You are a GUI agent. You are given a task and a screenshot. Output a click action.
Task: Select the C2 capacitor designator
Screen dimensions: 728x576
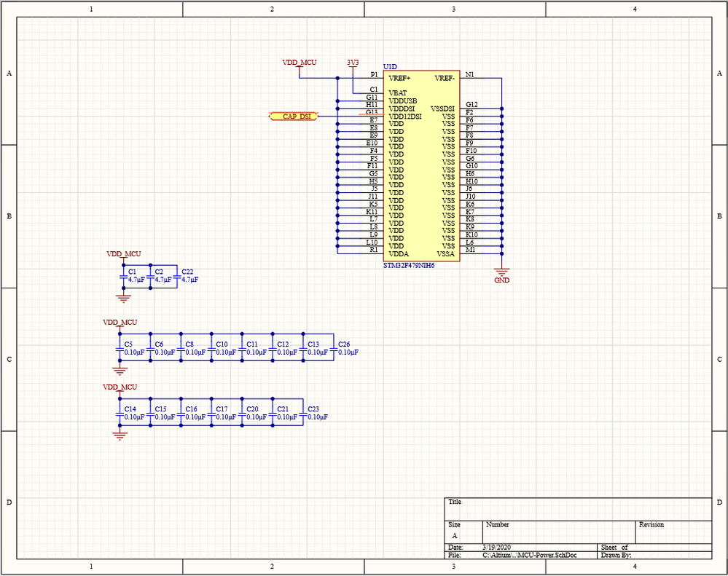point(160,272)
